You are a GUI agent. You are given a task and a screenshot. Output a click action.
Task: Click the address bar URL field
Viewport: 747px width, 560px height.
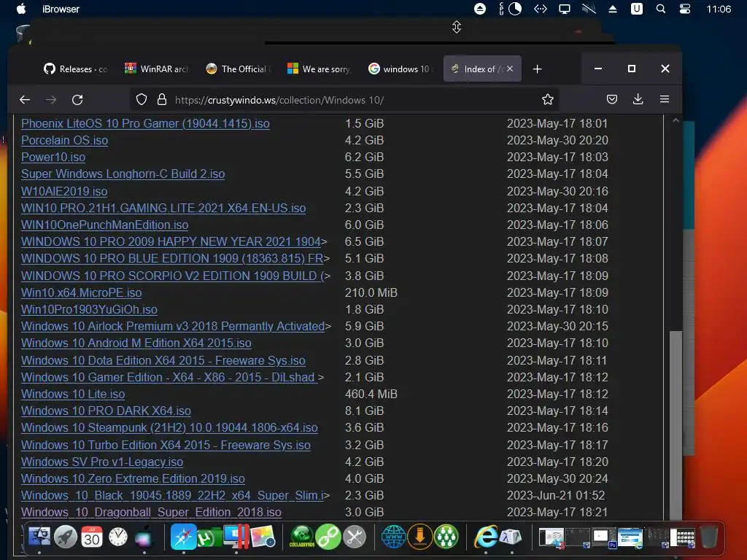pyautogui.click(x=343, y=100)
